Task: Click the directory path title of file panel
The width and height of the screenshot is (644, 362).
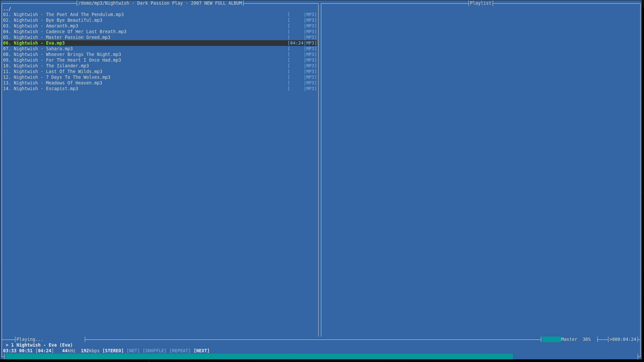Action: pos(160,3)
